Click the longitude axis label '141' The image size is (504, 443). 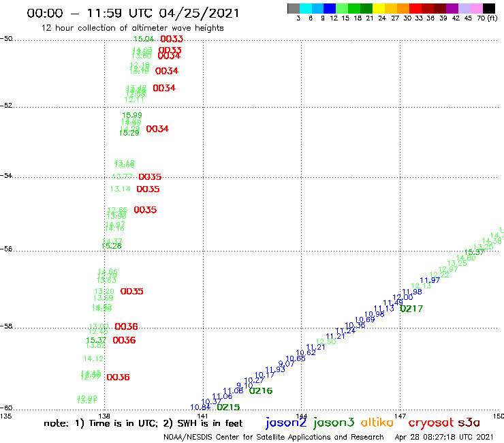[x=203, y=416]
